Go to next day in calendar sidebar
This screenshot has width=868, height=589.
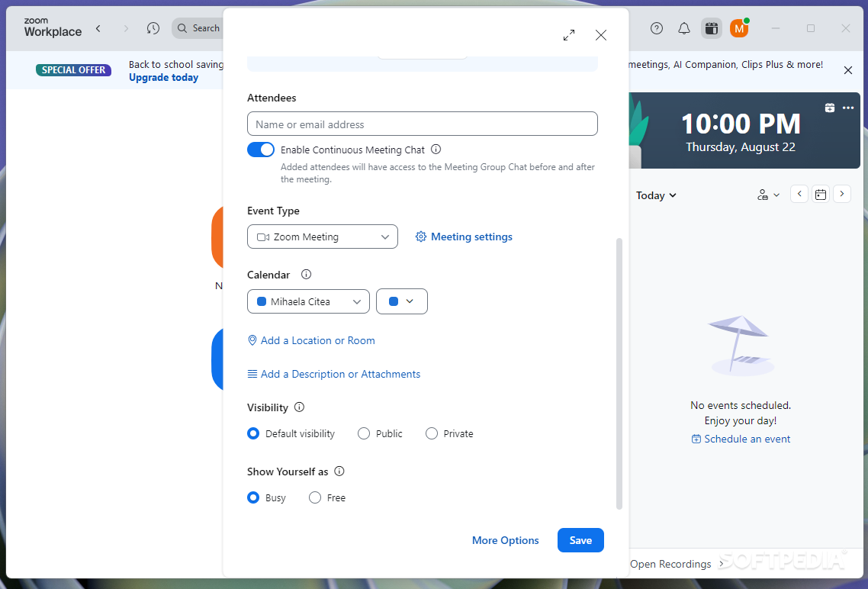click(842, 194)
